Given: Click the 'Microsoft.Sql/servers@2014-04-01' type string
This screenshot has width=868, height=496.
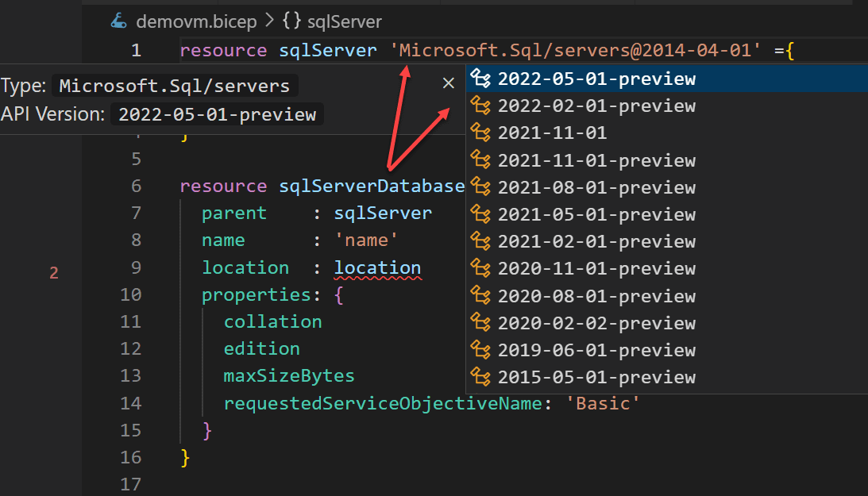Looking at the screenshot, I should click(x=575, y=50).
